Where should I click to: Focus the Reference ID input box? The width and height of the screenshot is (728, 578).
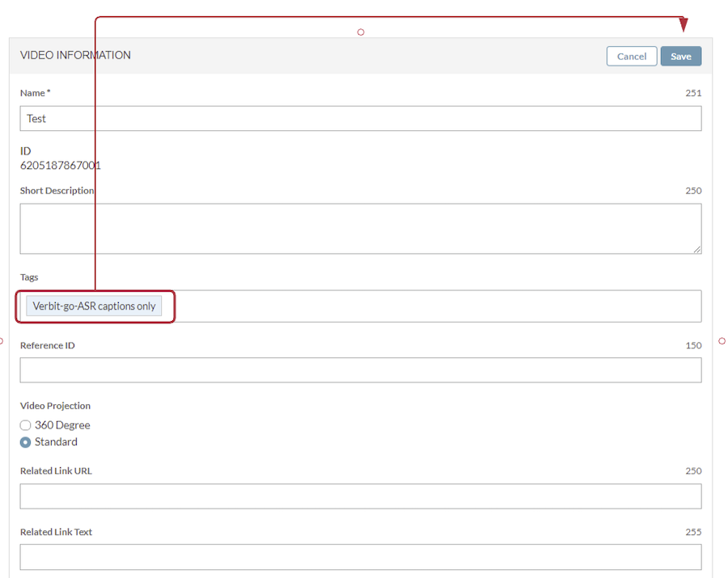click(x=360, y=370)
